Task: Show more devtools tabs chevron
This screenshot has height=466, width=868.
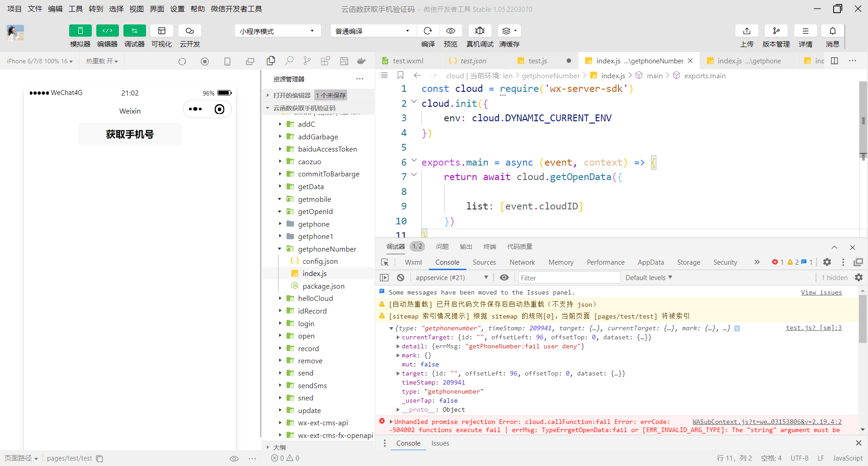Action: click(757, 262)
